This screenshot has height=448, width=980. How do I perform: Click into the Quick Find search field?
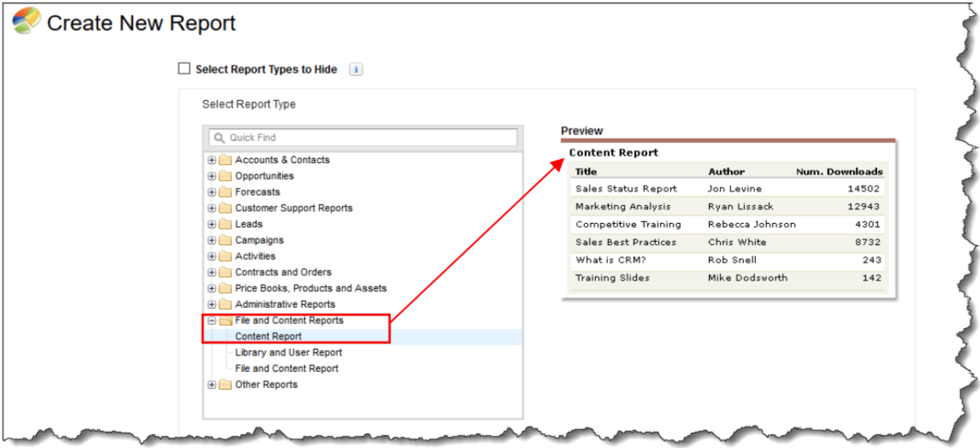[368, 138]
